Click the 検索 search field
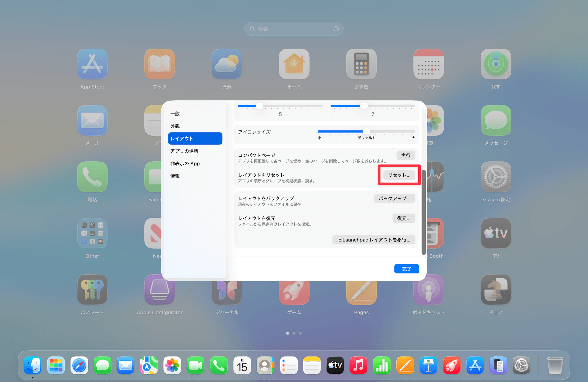 tap(294, 29)
